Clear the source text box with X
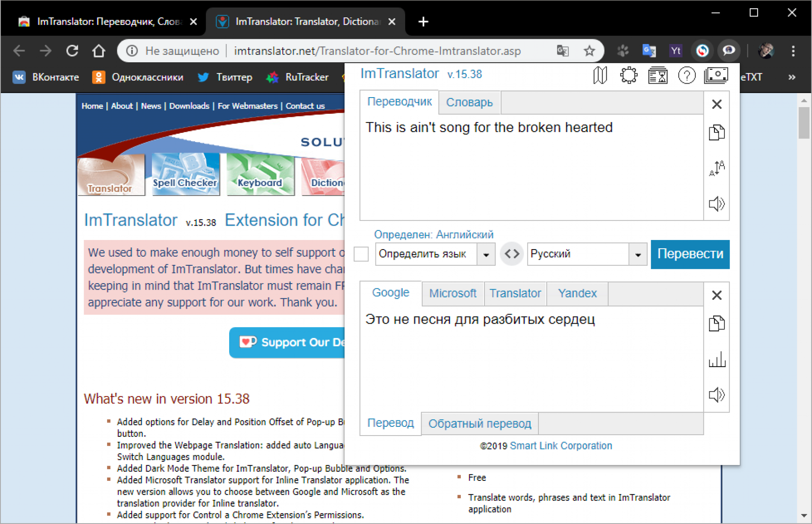The image size is (812, 524). [x=716, y=104]
